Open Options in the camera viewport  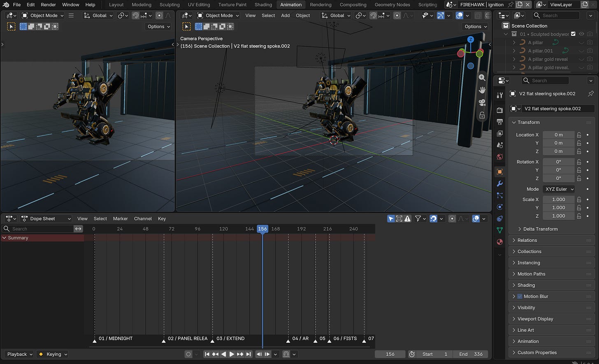coord(476,26)
